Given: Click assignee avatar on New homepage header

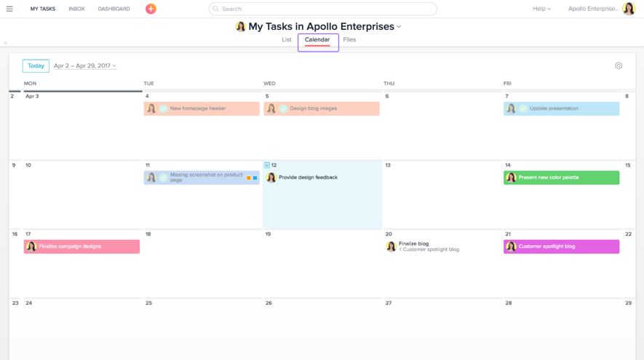Looking at the screenshot, I should tap(151, 108).
